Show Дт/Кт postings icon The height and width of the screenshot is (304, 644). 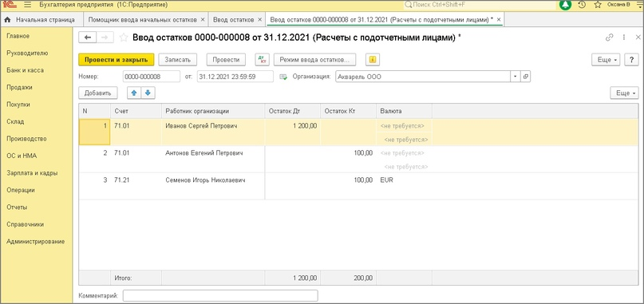pyautogui.click(x=262, y=60)
